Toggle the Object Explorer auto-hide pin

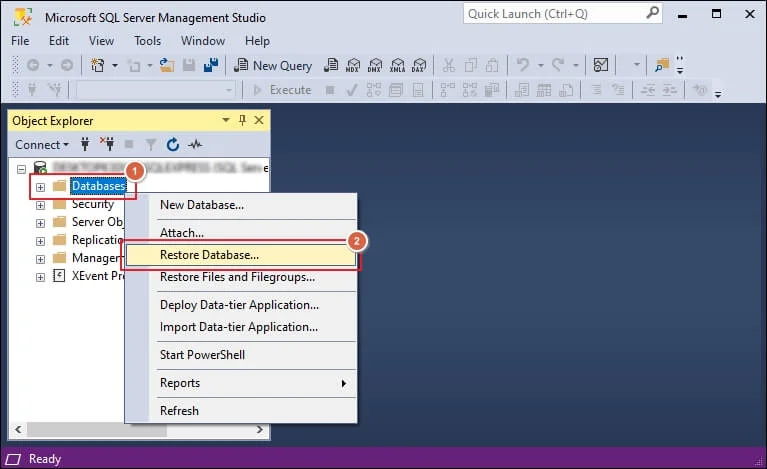click(243, 120)
